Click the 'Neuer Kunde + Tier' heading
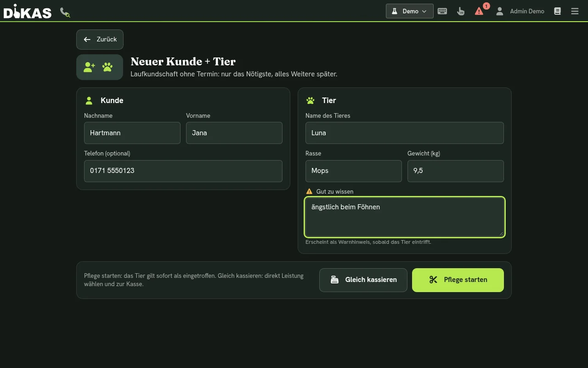 (183, 62)
